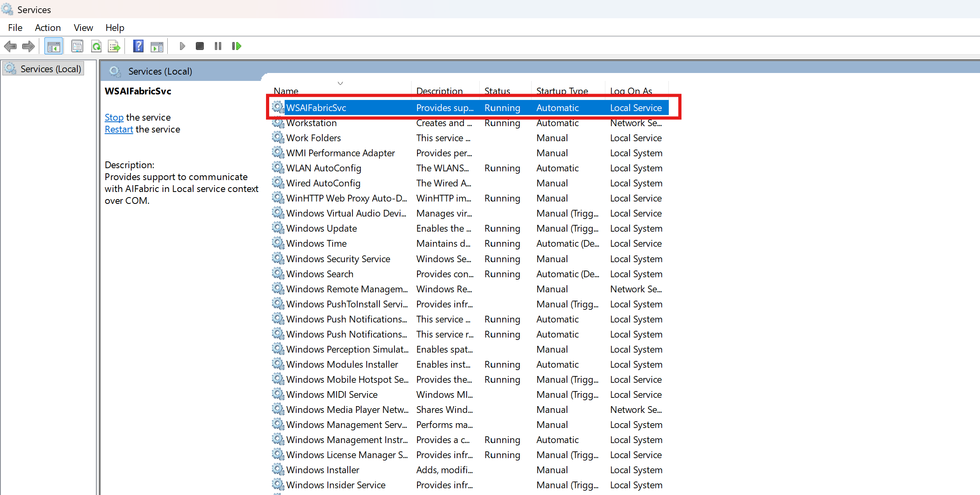
Task: Select the Windows PushToInstall Servi... service
Action: 347,304
